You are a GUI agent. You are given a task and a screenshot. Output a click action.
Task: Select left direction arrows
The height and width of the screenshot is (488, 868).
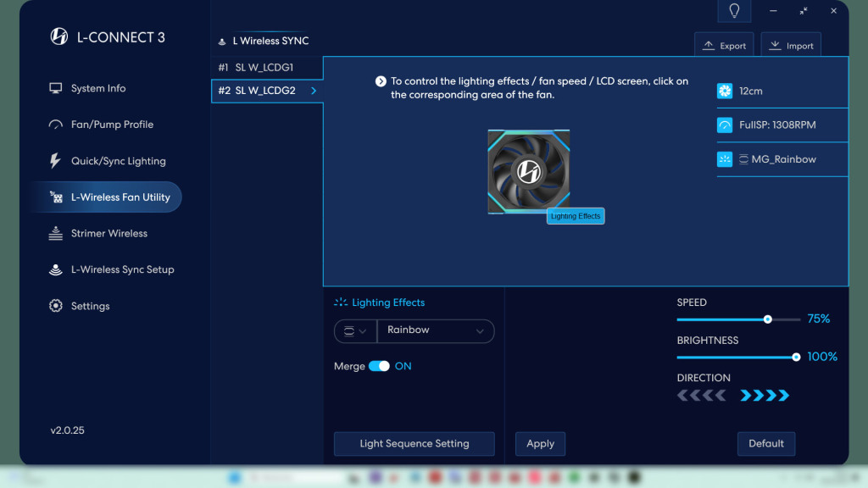tap(701, 396)
